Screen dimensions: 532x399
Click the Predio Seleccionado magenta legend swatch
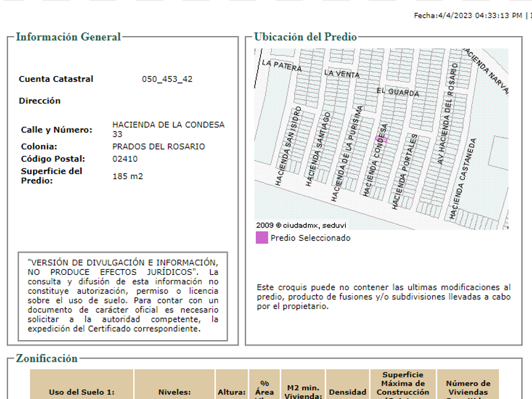click(262, 237)
